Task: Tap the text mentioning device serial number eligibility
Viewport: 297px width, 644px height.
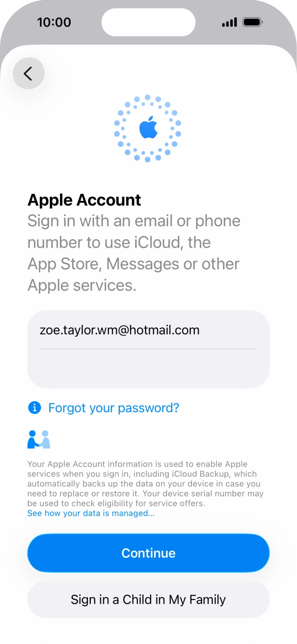Action: click(x=145, y=499)
